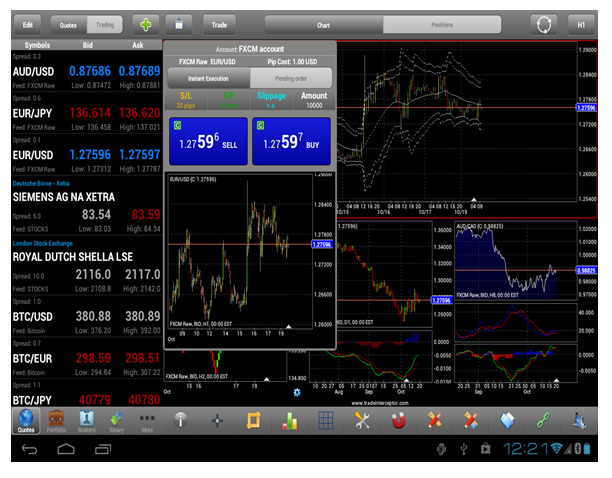Click the blue layered sheets icon
612x478 pixels.
pyautogui.click(x=507, y=421)
